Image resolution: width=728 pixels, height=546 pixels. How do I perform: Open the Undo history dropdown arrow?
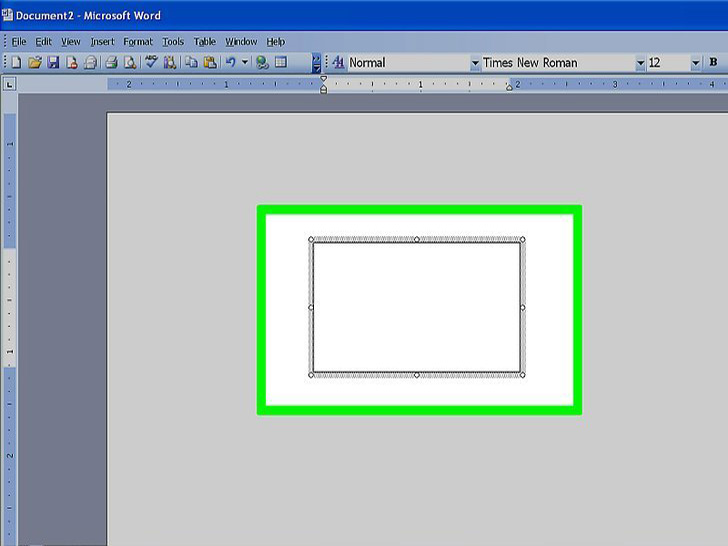pyautogui.click(x=244, y=63)
